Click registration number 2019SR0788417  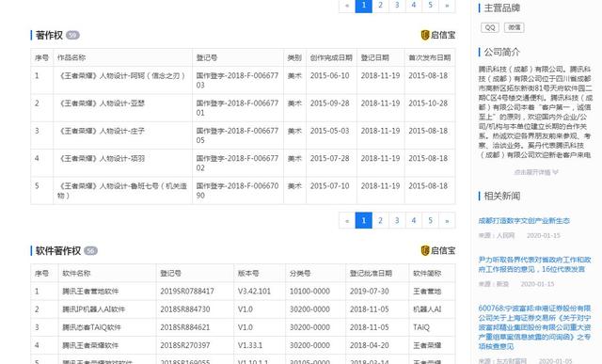(187, 292)
